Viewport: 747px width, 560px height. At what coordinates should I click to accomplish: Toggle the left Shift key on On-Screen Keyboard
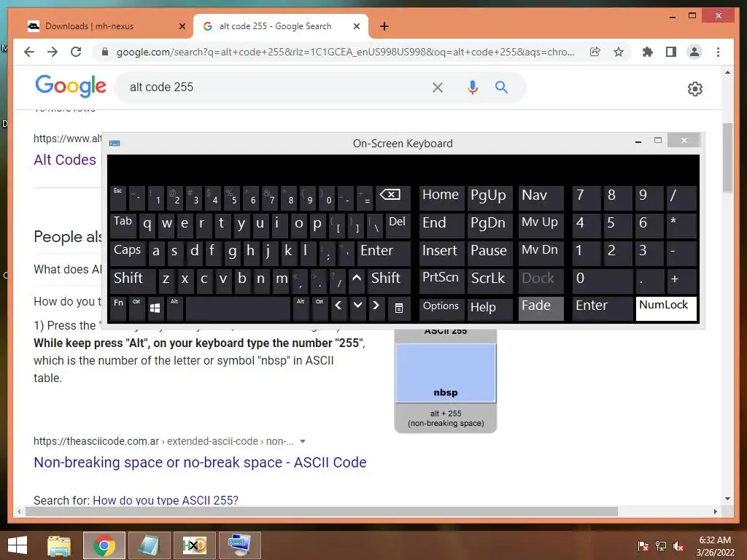132,281
